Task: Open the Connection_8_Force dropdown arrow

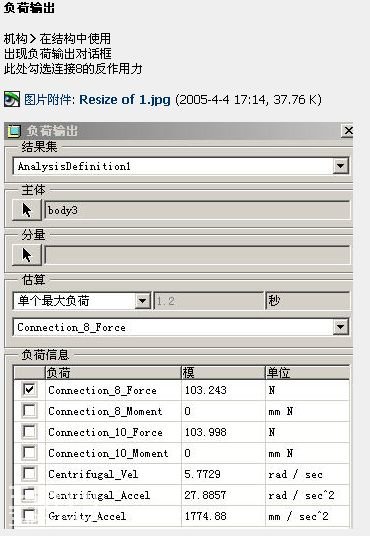Action: [x=340, y=327]
